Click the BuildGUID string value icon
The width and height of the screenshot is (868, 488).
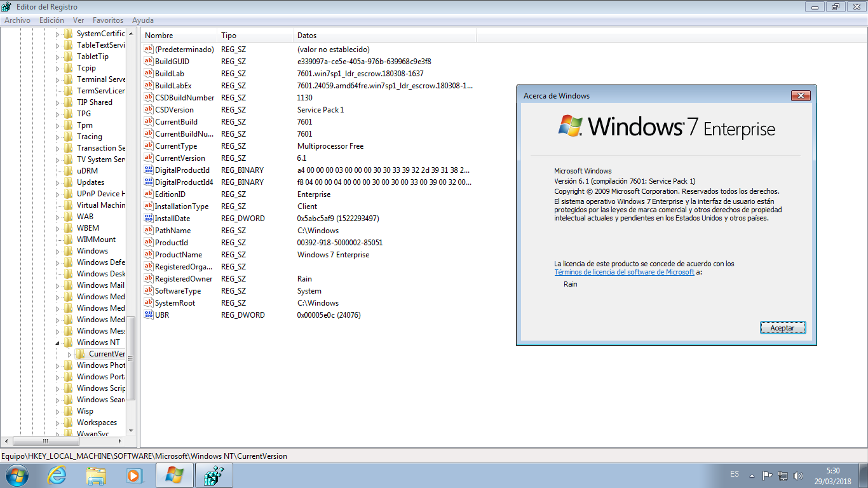(149, 62)
